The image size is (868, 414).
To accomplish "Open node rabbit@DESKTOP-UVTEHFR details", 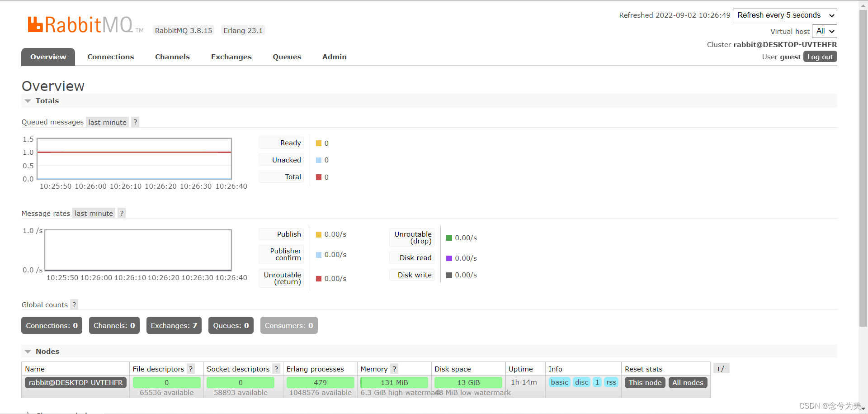I will tap(76, 383).
